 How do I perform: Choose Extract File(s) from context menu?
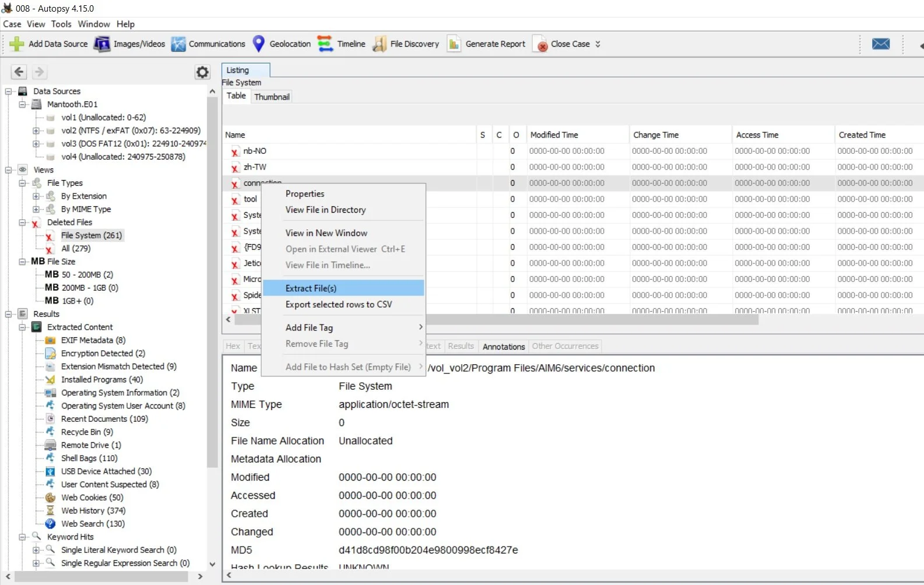pos(343,288)
